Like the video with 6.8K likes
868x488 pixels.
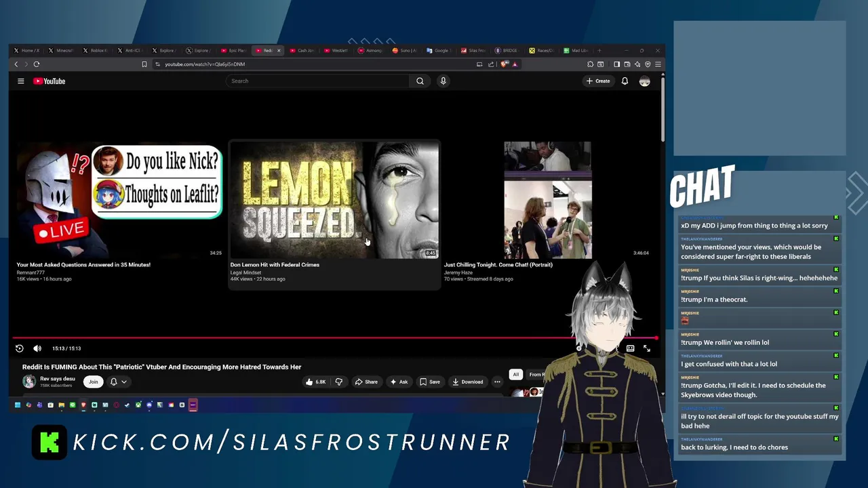[x=316, y=382]
